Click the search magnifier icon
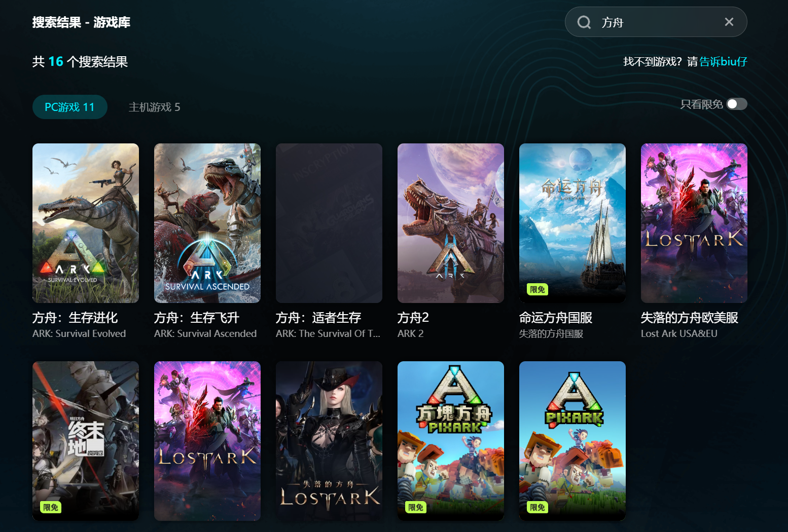Viewport: 788px width, 532px height. tap(584, 22)
